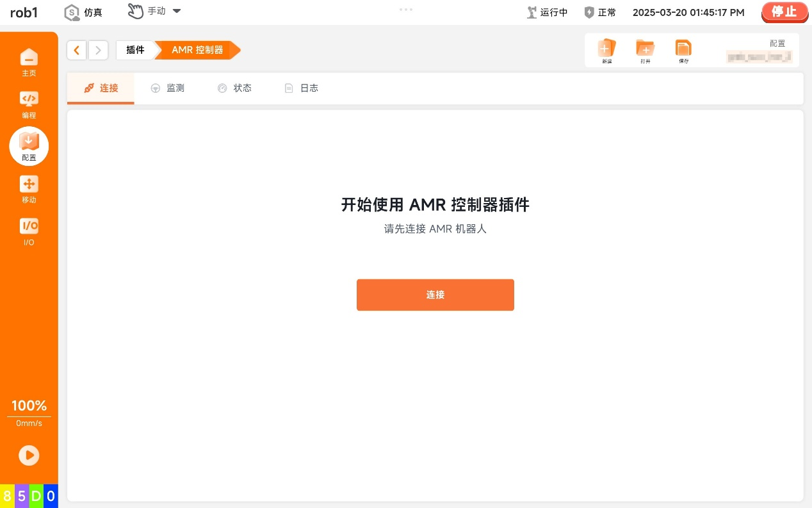Select the 配置 configuration sidebar icon
Image resolution: width=812 pixels, height=508 pixels.
pos(29,146)
